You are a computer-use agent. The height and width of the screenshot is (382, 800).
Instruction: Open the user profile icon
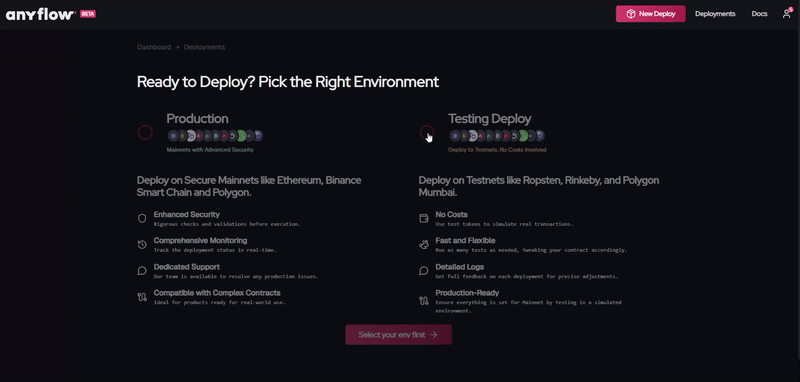(786, 14)
